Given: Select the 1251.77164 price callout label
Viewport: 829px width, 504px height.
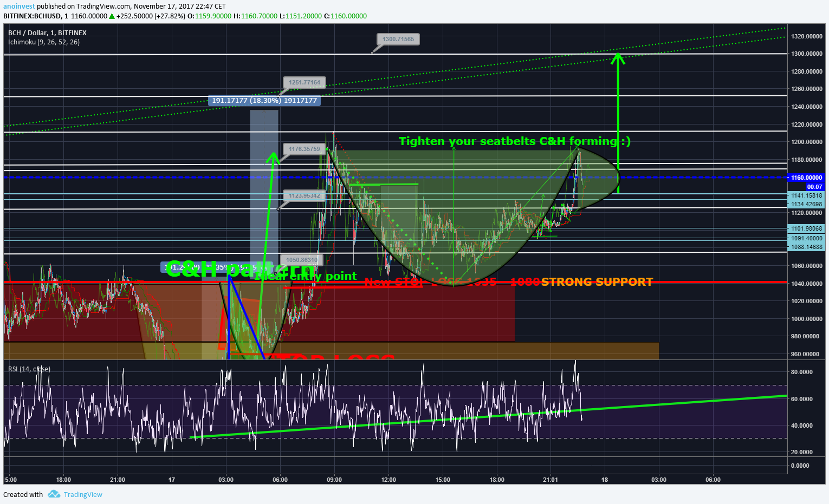Looking at the screenshot, I should click(305, 82).
